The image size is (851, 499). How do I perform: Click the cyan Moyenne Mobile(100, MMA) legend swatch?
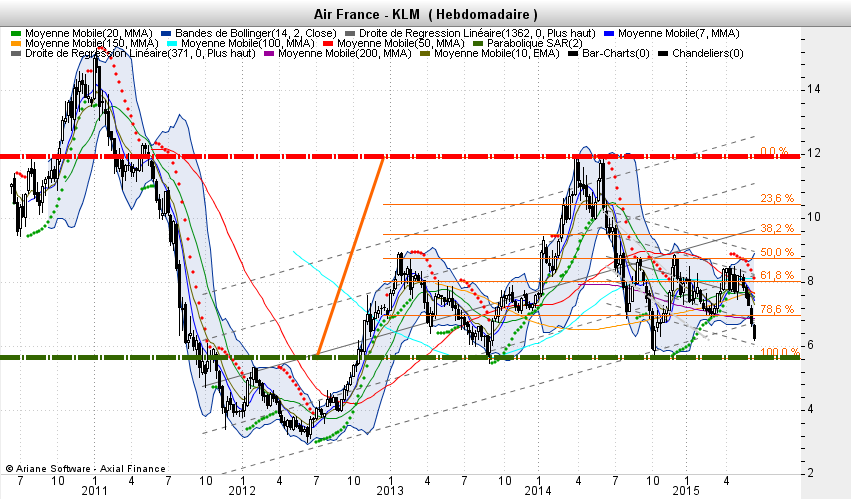172,43
